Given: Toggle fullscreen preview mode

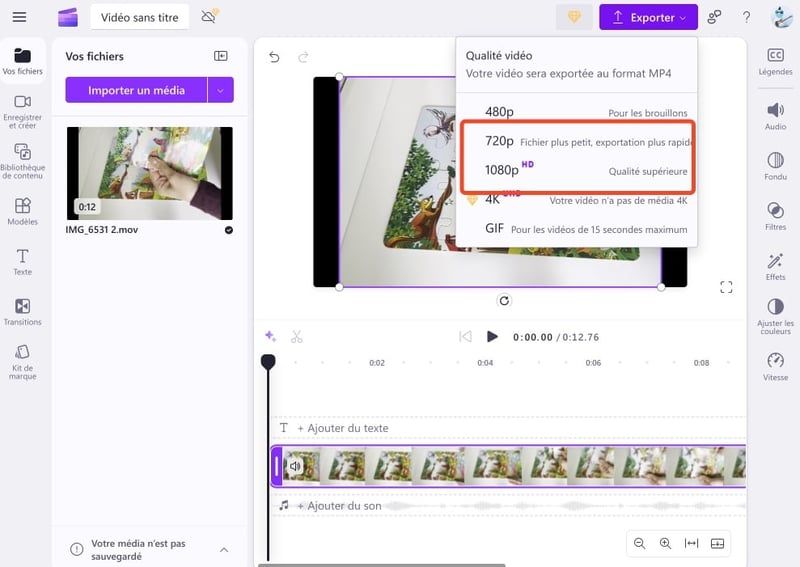Looking at the screenshot, I should (726, 287).
